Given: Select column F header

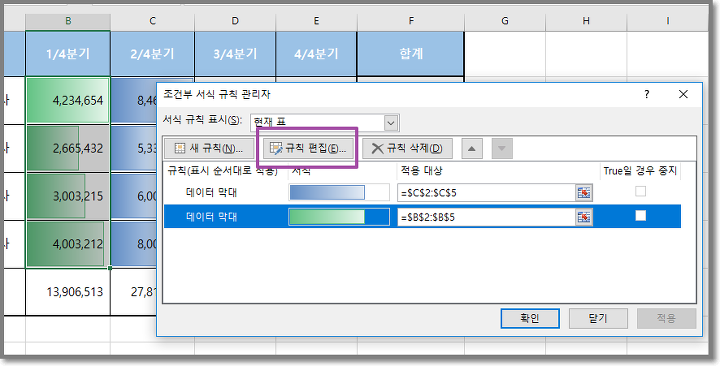Looking at the screenshot, I should coord(411,21).
